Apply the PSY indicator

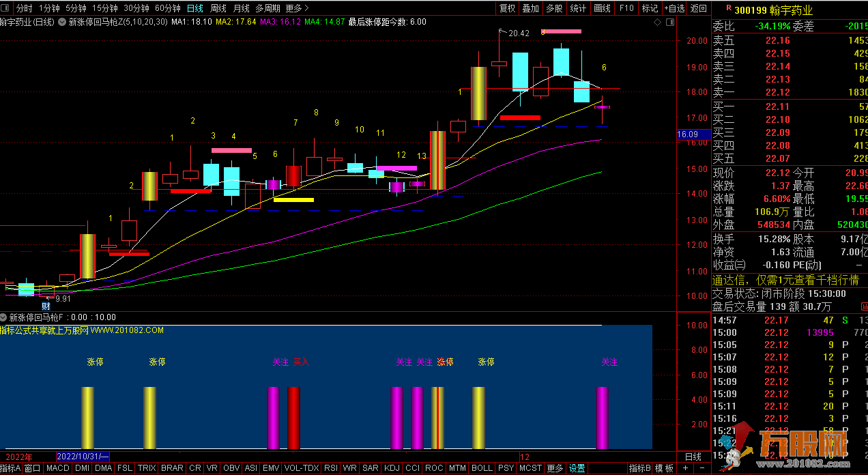(x=506, y=468)
